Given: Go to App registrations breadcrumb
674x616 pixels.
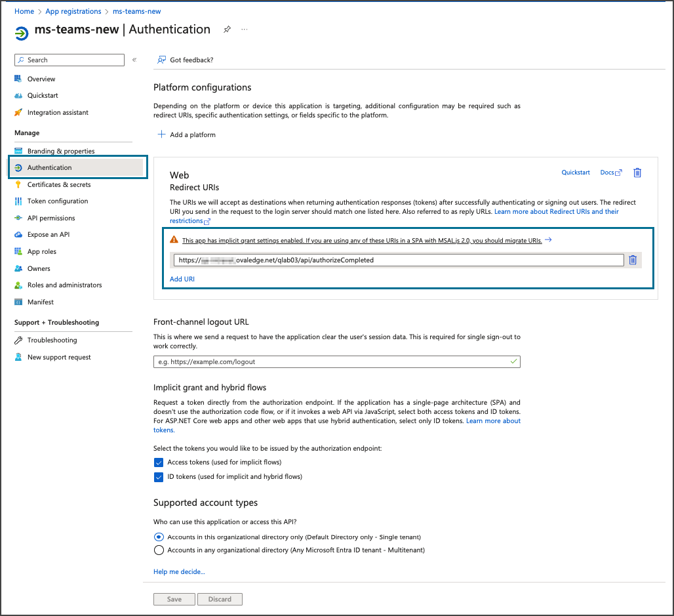Looking at the screenshot, I should [73, 11].
